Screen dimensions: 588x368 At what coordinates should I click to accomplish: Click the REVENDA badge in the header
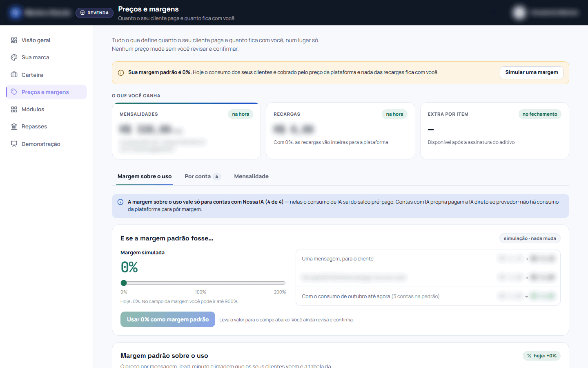click(x=94, y=13)
